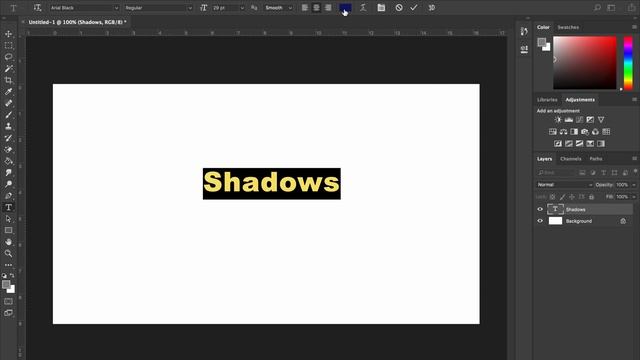This screenshot has height=360, width=640.
Task: Open the Normal blend mode dropdown
Action: (x=564, y=185)
